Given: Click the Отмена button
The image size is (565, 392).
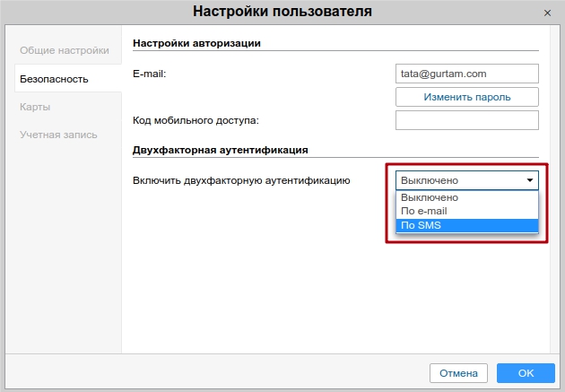Looking at the screenshot, I should point(458,372).
